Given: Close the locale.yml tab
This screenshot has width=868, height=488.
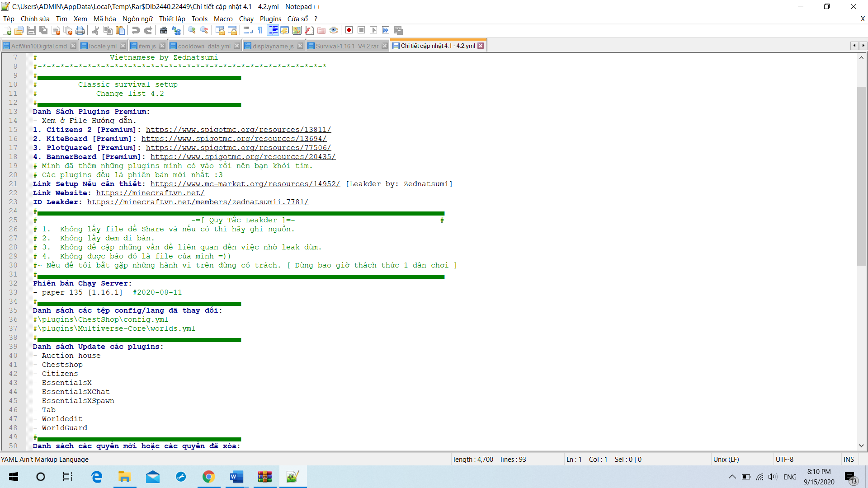Looking at the screenshot, I should click(123, 46).
